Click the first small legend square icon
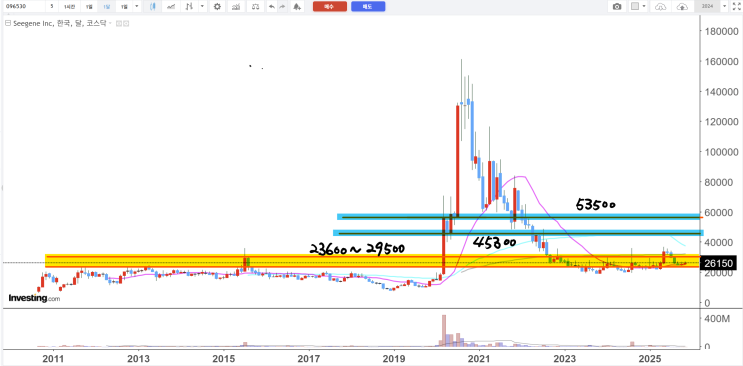743x366 pixels. click(118, 23)
